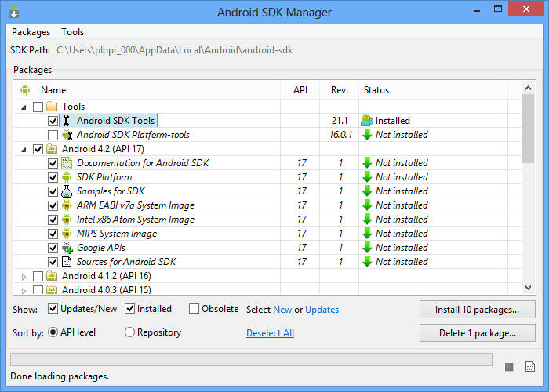Click the stop button icon near progress bar
Image resolution: width=549 pixels, height=392 pixels.
click(x=509, y=367)
